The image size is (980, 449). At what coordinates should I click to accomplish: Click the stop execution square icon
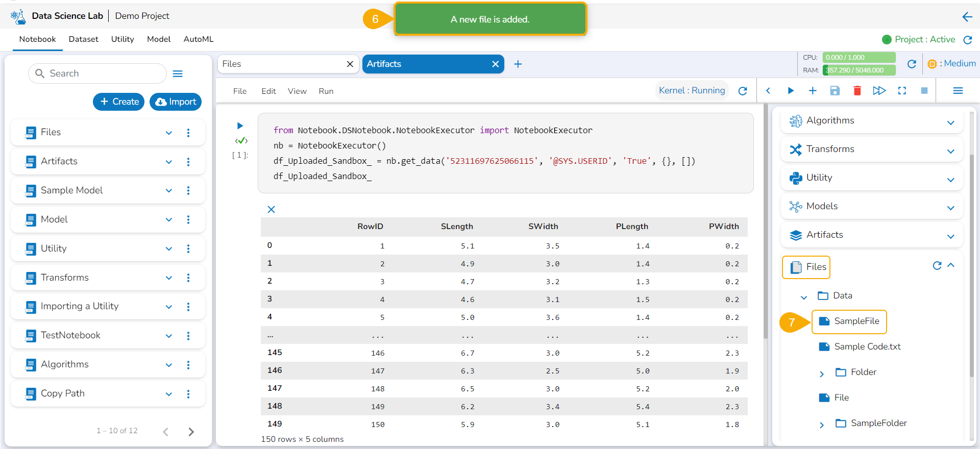924,91
